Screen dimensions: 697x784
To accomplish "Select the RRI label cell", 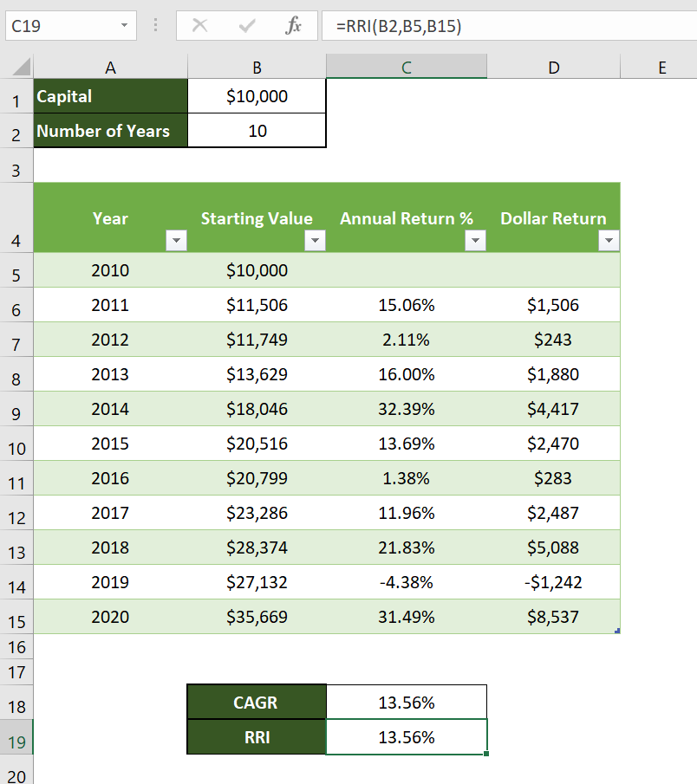I will click(257, 737).
